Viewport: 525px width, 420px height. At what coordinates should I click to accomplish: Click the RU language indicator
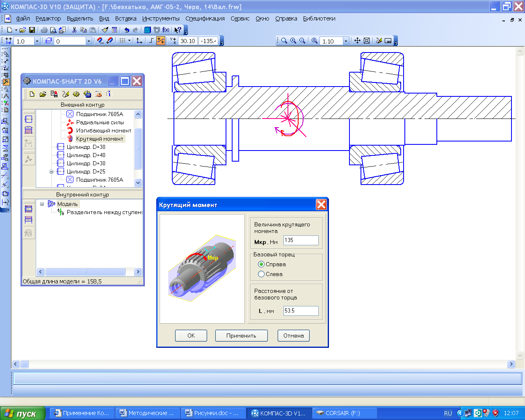pyautogui.click(x=448, y=413)
